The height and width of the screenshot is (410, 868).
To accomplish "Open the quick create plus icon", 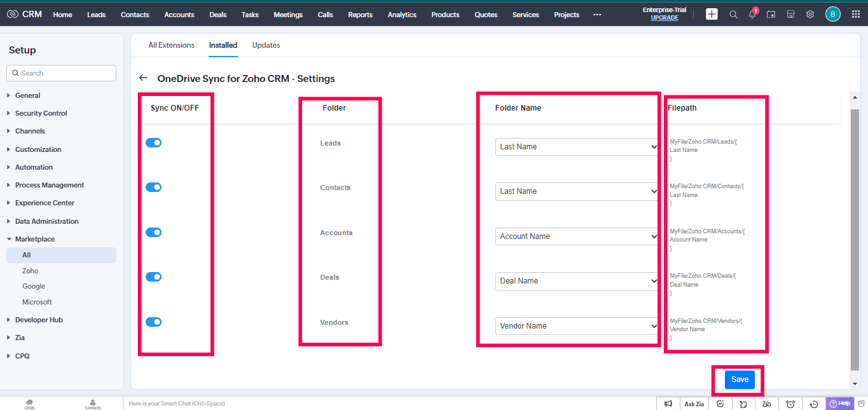I will pos(712,14).
